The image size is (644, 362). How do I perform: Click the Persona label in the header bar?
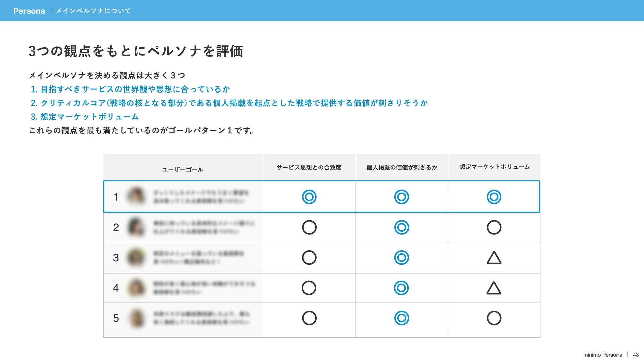tap(29, 11)
